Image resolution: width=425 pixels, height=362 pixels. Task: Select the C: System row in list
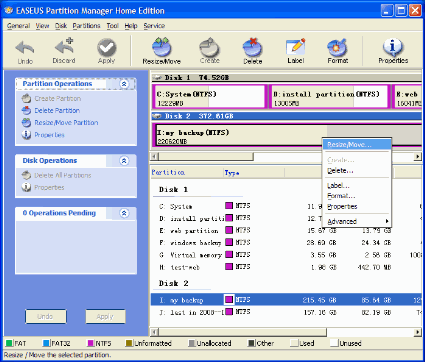click(x=286, y=206)
